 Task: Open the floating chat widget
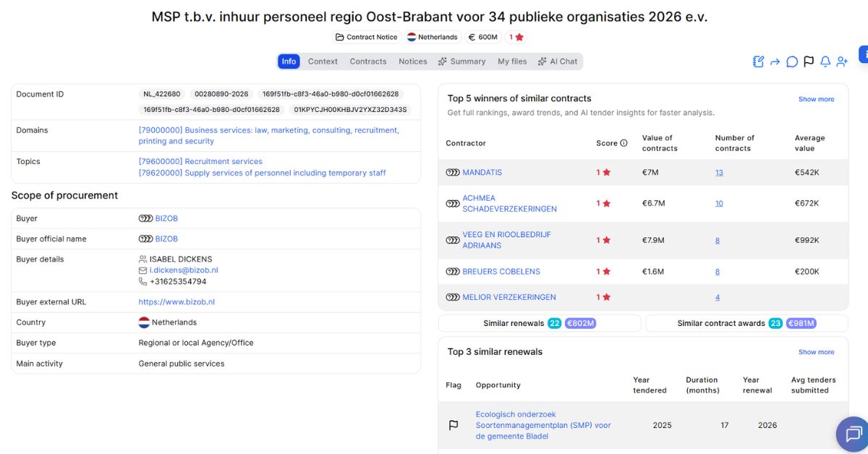[x=854, y=434]
